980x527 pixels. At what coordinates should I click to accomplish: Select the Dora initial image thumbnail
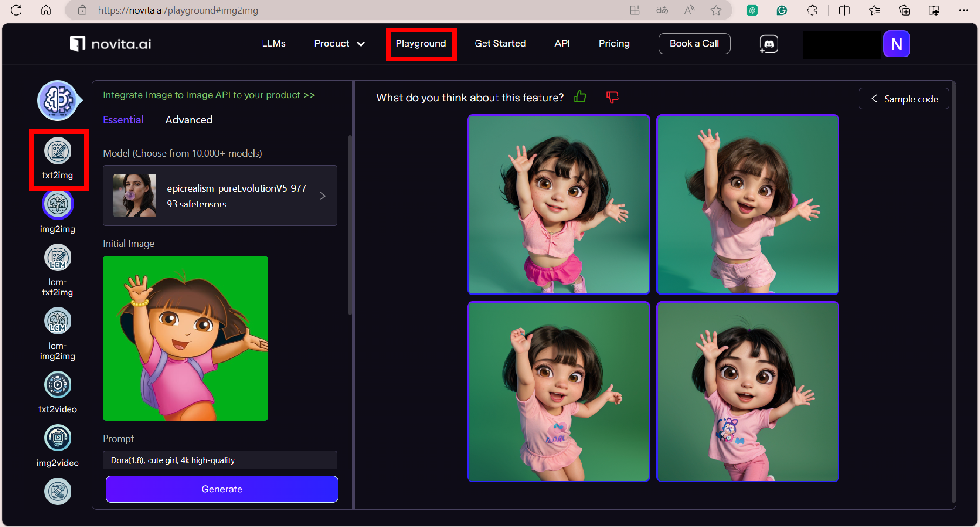click(x=185, y=338)
